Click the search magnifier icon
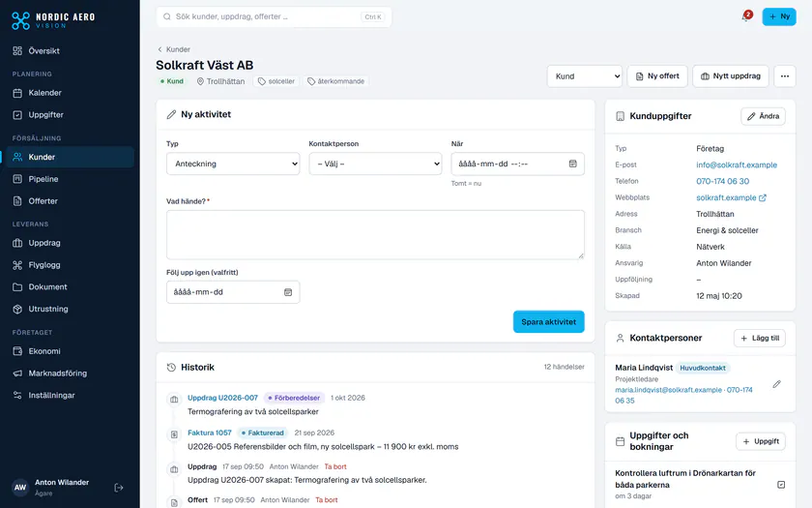 (166, 16)
